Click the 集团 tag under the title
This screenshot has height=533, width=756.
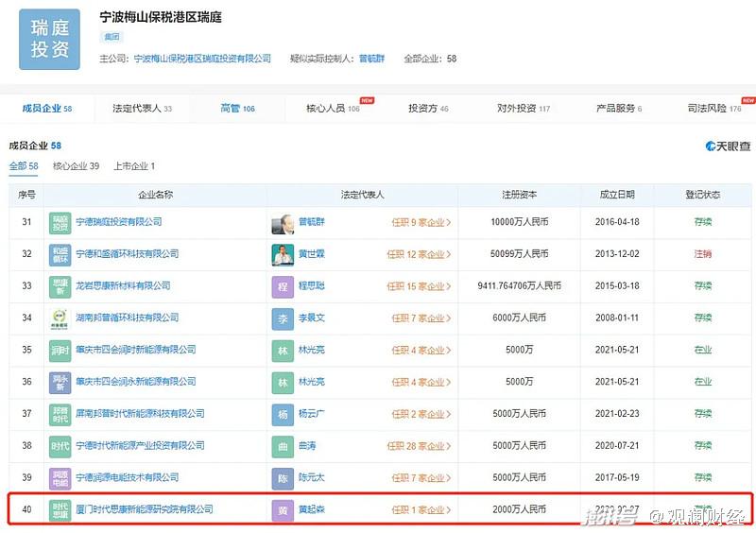pos(112,37)
